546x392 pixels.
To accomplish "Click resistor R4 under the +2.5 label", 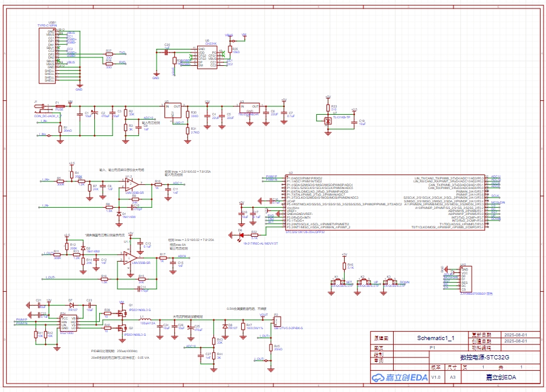I will point(71,175).
